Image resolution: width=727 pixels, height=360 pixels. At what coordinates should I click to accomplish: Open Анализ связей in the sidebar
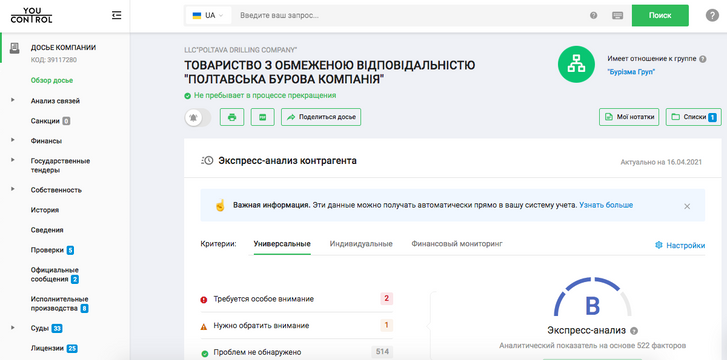(55, 101)
